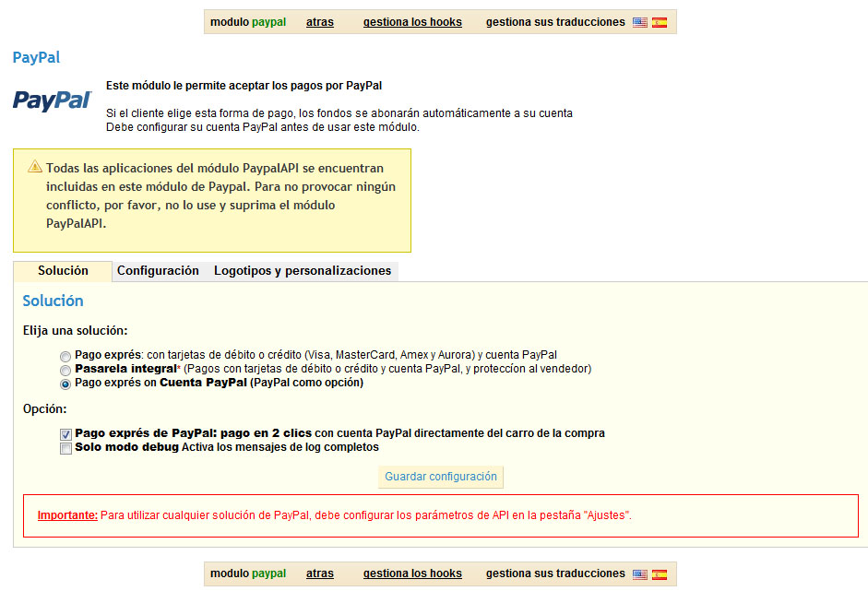The width and height of the screenshot is (868, 591).
Task: Click the yellow warning triangle icon
Action: pos(35,166)
